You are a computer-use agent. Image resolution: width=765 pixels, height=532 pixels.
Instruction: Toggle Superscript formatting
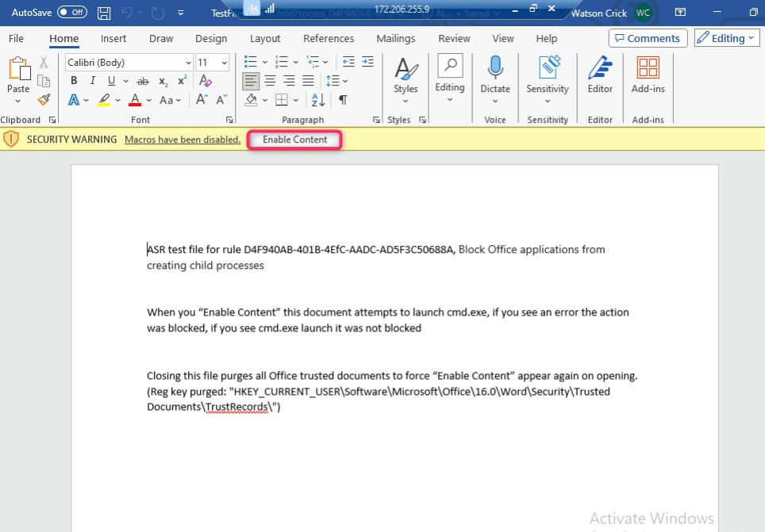[x=182, y=81]
